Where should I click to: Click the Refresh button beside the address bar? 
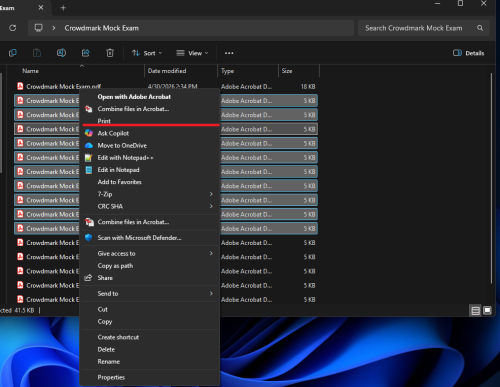pos(13,28)
